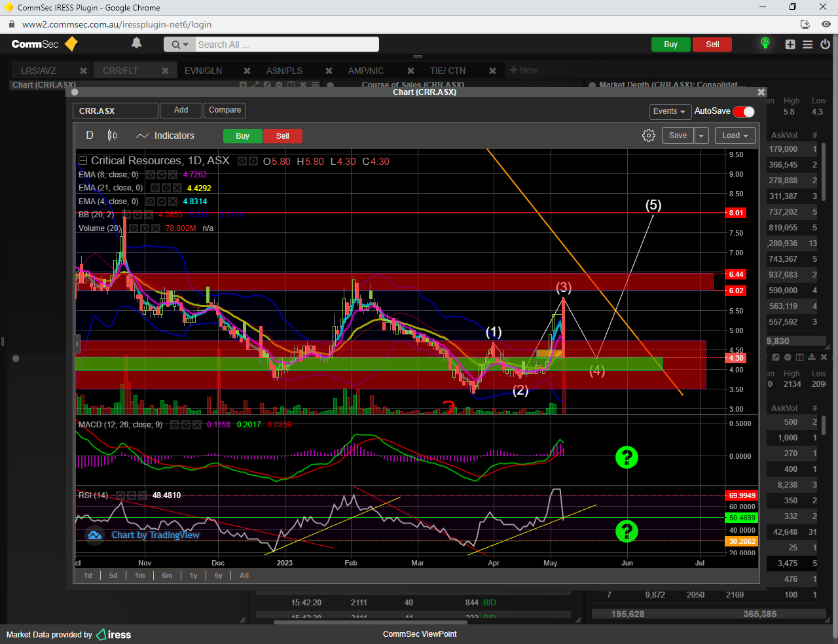This screenshot has height=644, width=838.
Task: Remove the RSI (14) indicator
Action: [x=143, y=495]
